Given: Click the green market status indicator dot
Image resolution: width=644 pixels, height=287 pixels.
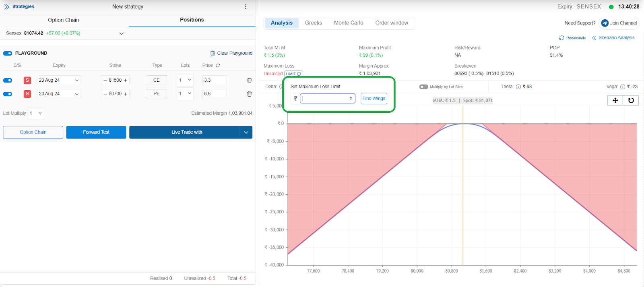Looking at the screenshot, I should click(611, 7).
